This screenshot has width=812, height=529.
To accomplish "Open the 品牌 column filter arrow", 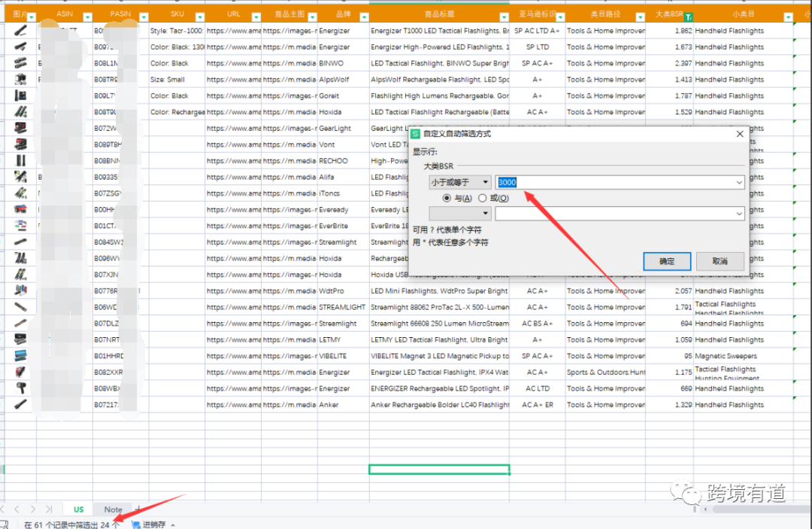I will click(x=364, y=17).
